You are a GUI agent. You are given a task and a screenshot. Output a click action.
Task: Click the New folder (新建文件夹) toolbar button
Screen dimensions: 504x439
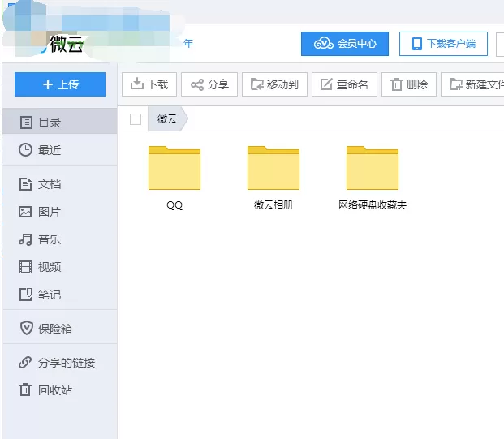pos(472,84)
